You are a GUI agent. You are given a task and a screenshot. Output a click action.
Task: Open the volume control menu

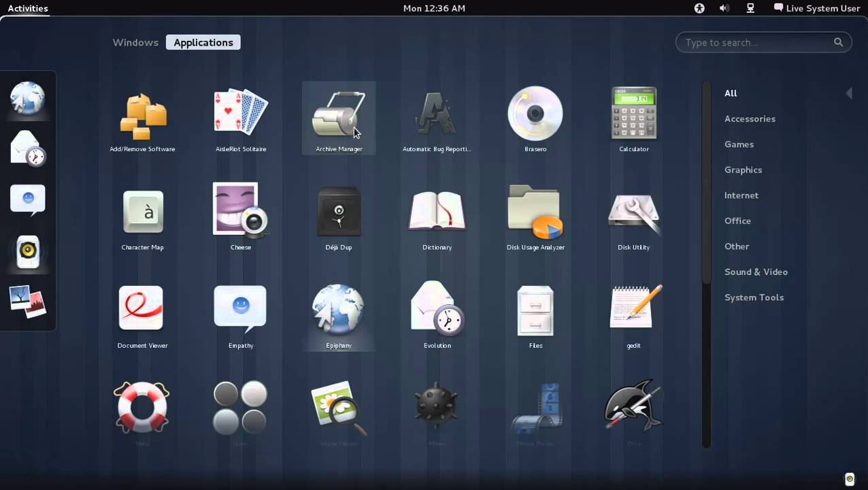pyautogui.click(x=724, y=8)
